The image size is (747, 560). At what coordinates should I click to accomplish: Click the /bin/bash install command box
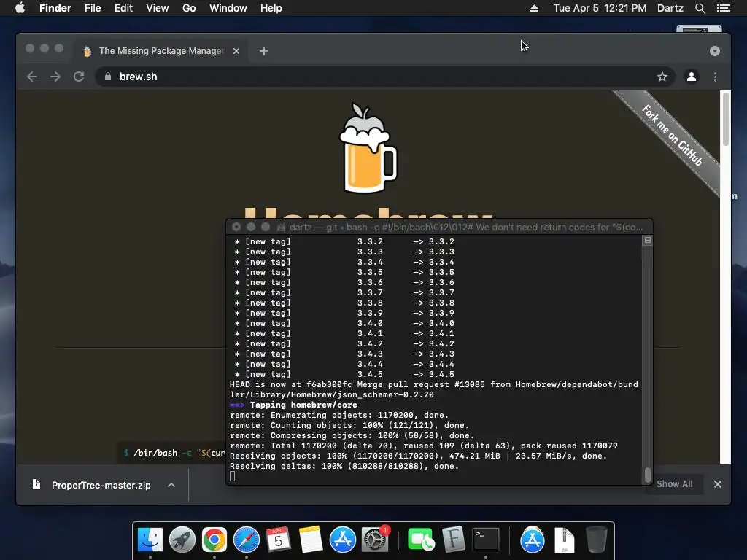[171, 452]
